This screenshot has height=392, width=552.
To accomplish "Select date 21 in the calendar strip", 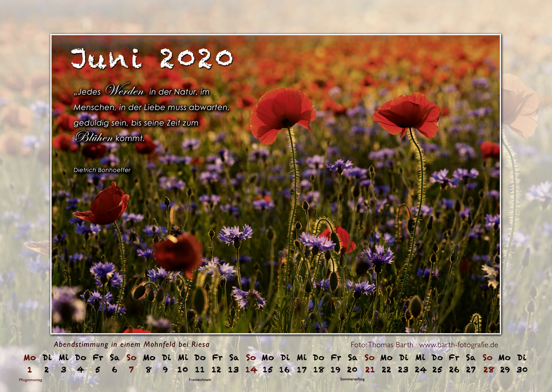I will 370,369.
